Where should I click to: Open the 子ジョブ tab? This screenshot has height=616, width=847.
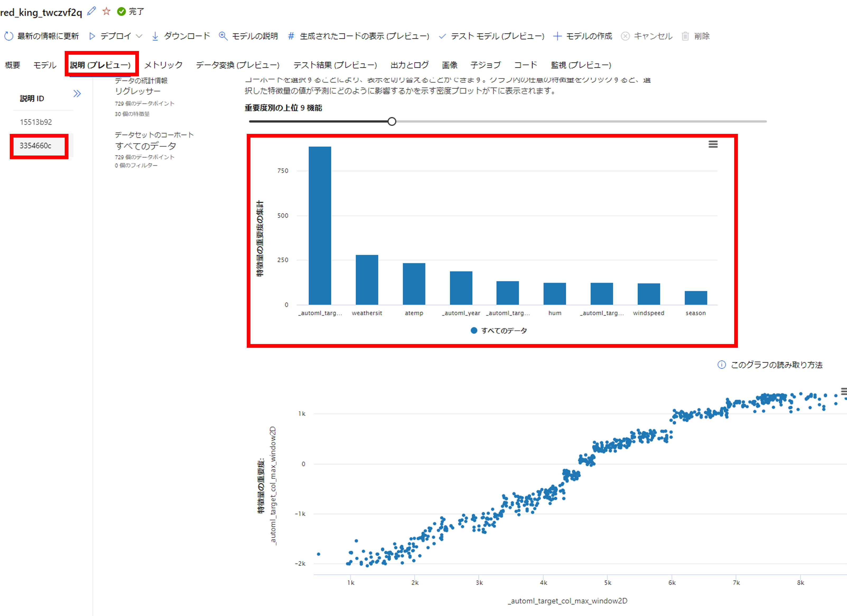click(x=485, y=65)
